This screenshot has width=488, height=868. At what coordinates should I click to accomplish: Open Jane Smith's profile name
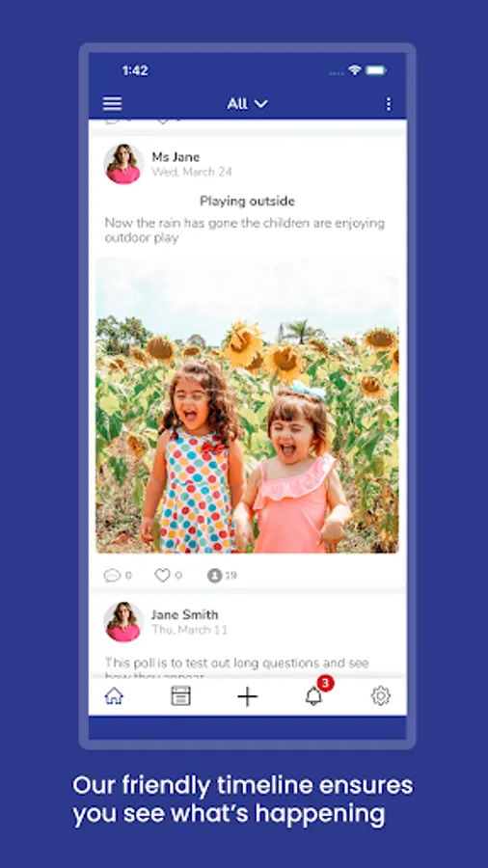[x=185, y=614]
